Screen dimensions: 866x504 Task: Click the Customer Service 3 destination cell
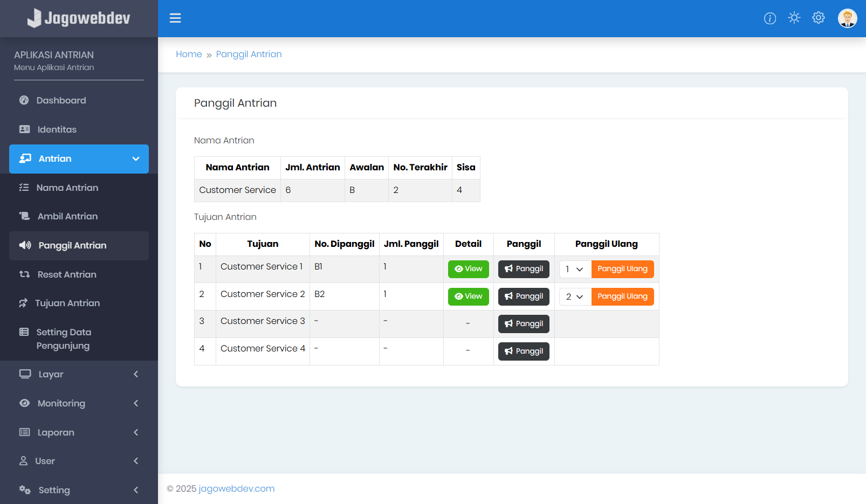click(x=263, y=324)
